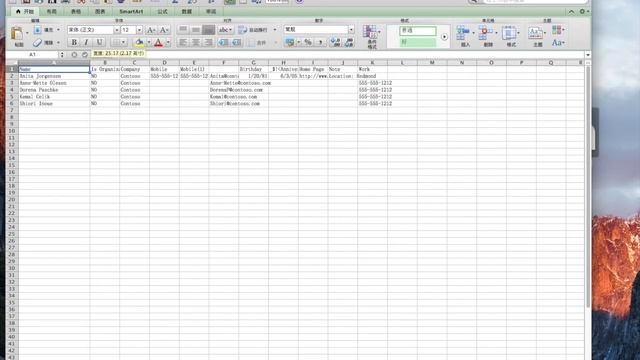Apply cell borders icon
This screenshot has height=360, width=640.
pos(116,42)
